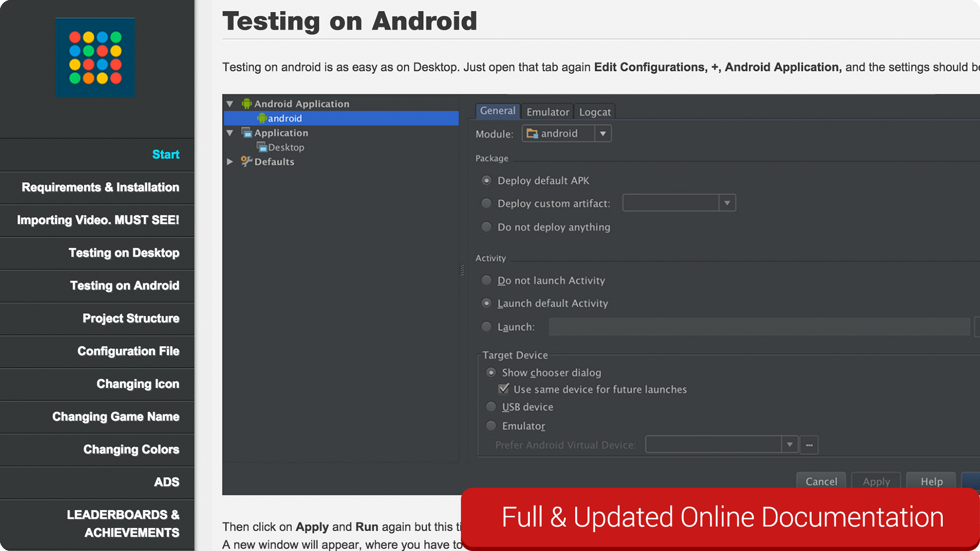Switch to the General tab
Viewport: 980px width, 551px height.
point(498,111)
